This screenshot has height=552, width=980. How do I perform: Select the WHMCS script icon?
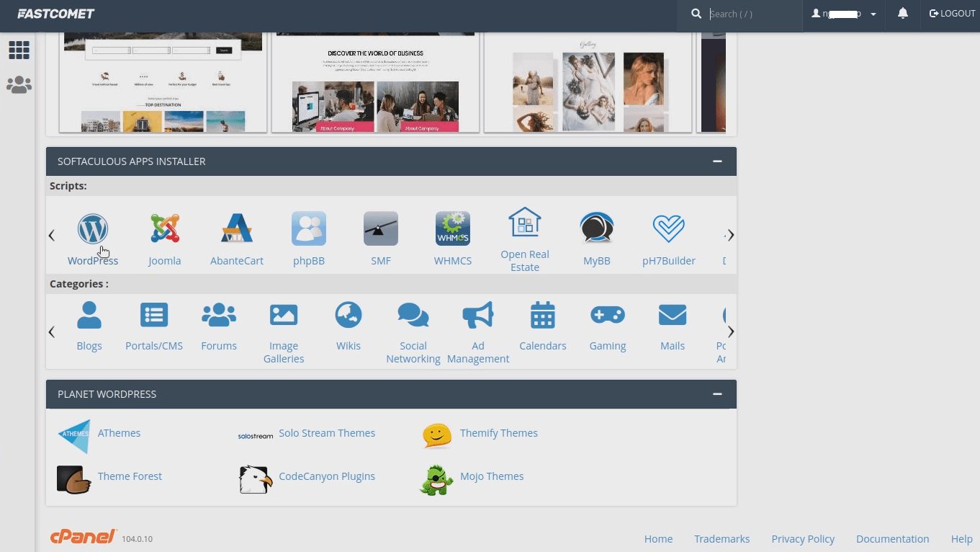point(453,229)
